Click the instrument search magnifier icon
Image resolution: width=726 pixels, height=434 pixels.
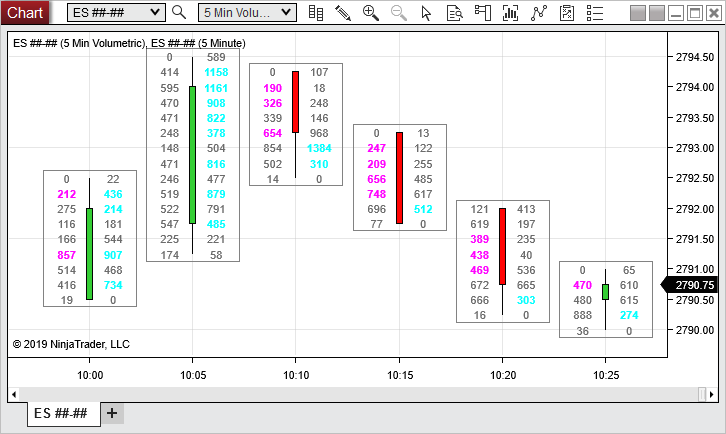[x=179, y=13]
